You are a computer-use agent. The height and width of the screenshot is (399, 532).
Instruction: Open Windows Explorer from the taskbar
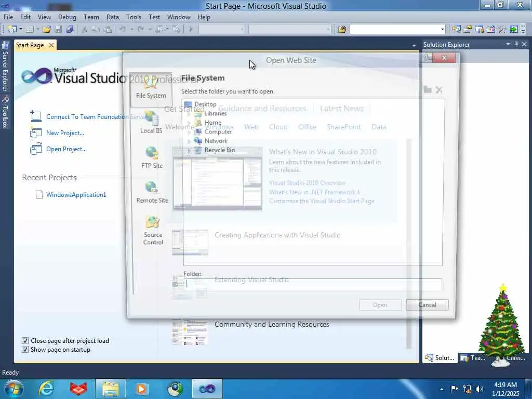pos(111,389)
